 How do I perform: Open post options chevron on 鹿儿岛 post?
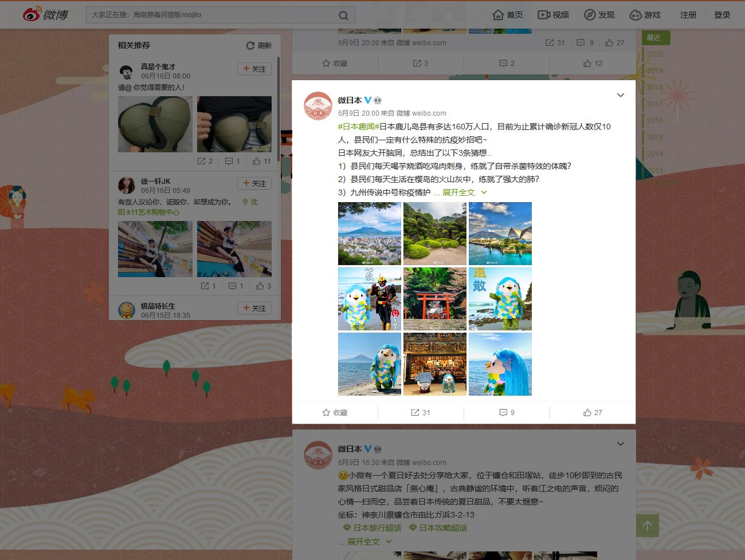(x=621, y=95)
